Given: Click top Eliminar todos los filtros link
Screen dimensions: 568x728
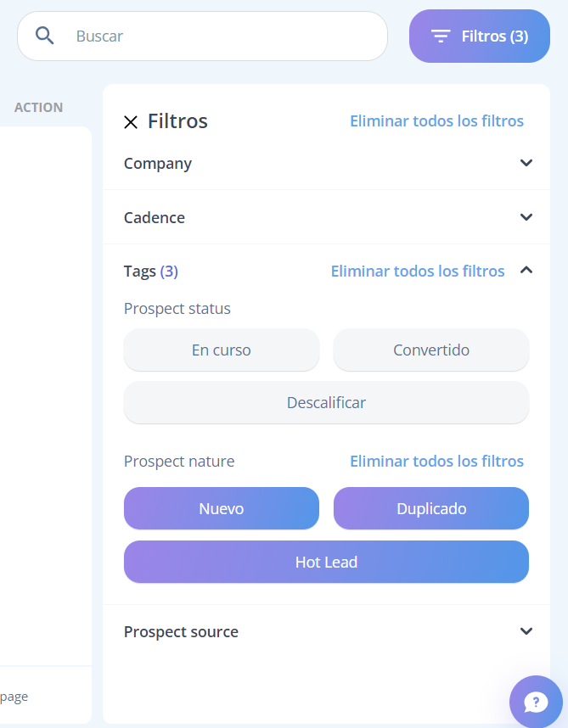Looking at the screenshot, I should click(436, 121).
